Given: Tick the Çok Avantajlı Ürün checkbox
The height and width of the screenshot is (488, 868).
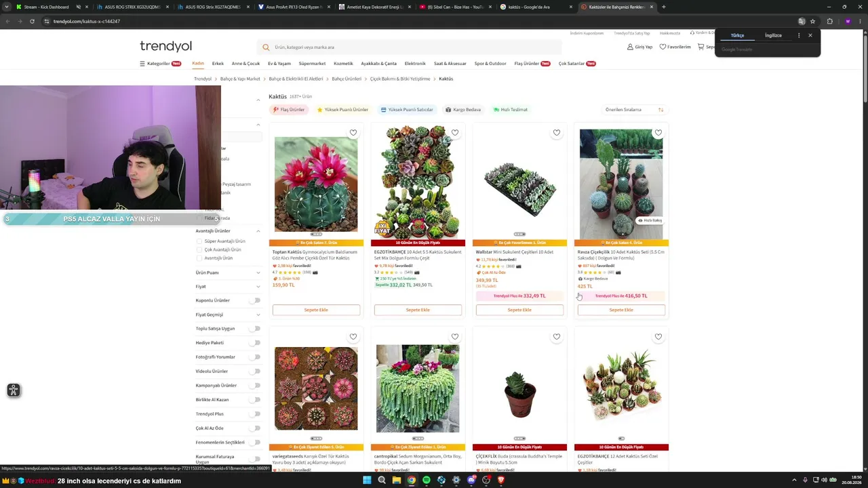Looking at the screenshot, I should click(199, 249).
